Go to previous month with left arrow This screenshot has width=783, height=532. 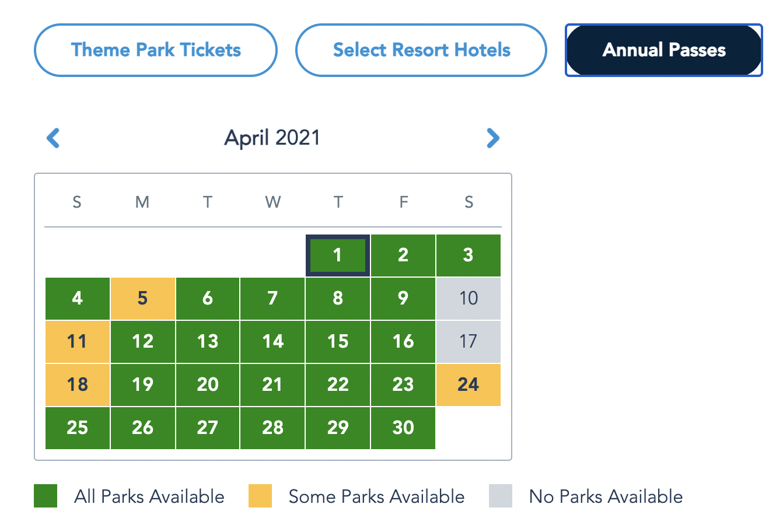[53, 138]
